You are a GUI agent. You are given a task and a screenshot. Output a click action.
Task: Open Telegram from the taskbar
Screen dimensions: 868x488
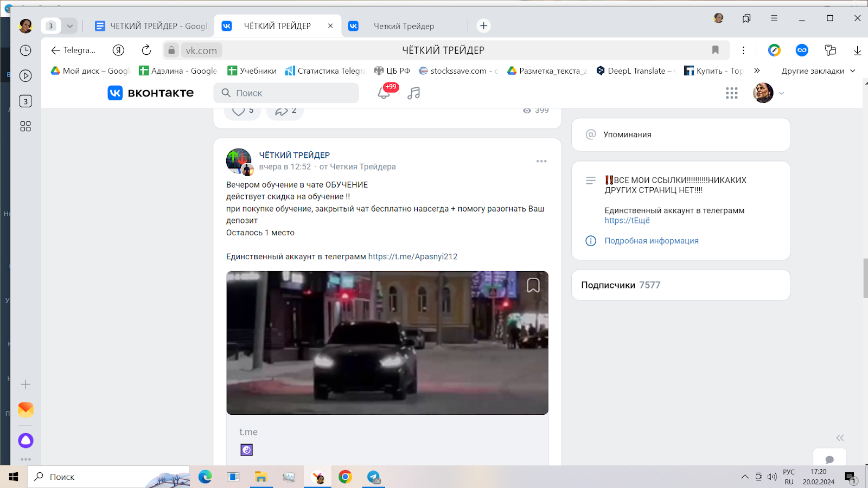[374, 477]
